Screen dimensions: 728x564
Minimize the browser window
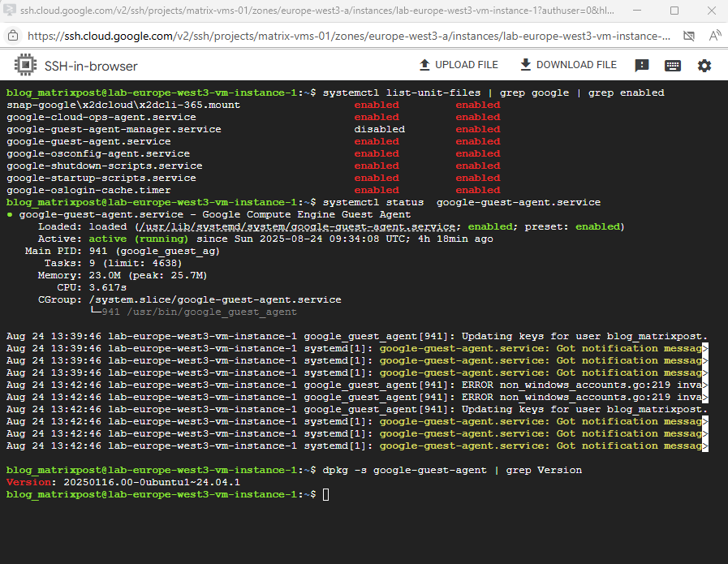pyautogui.click(x=637, y=11)
